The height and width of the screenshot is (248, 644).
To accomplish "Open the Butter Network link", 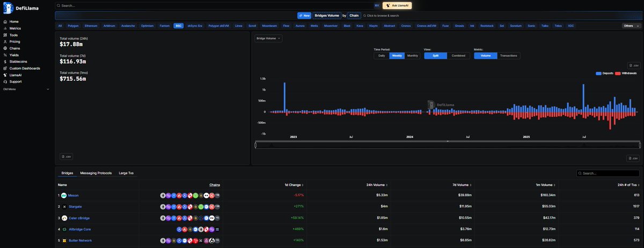I will click(x=80, y=241).
